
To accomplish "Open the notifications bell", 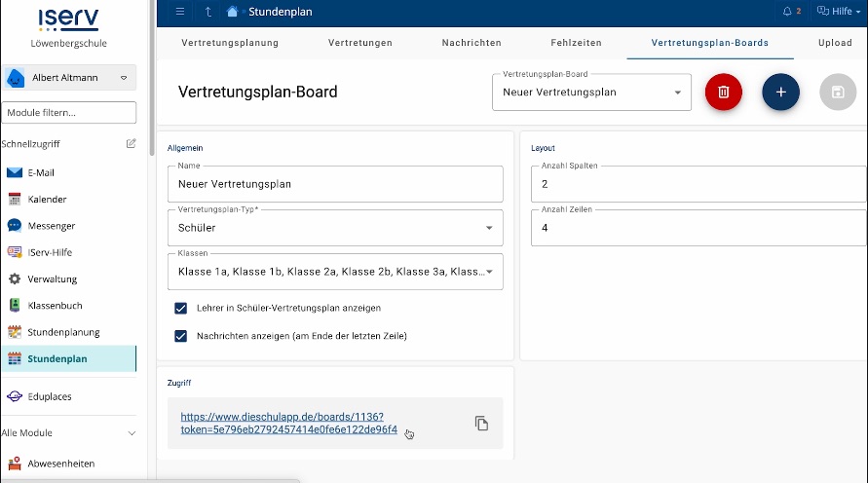I will pyautogui.click(x=787, y=11).
